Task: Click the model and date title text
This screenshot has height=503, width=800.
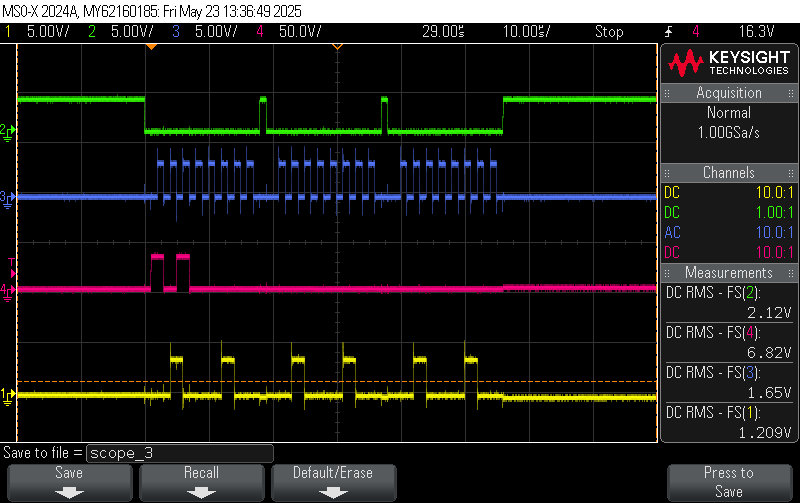Action: (152, 11)
